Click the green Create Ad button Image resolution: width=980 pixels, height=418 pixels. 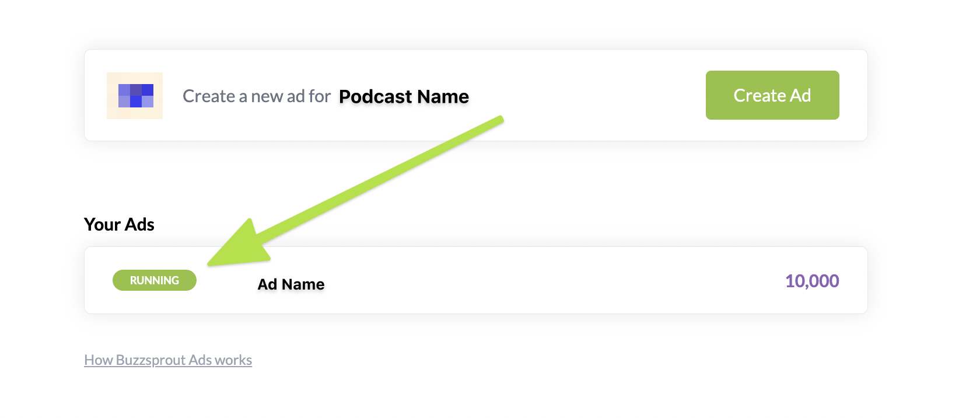[x=772, y=95]
